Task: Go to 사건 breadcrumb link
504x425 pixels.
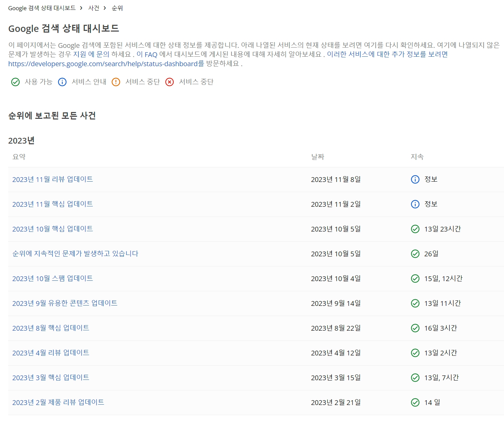Action: pyautogui.click(x=94, y=8)
